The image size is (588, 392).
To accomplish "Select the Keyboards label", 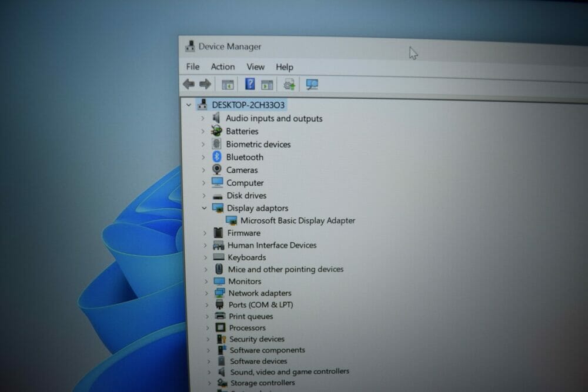I will 247,257.
